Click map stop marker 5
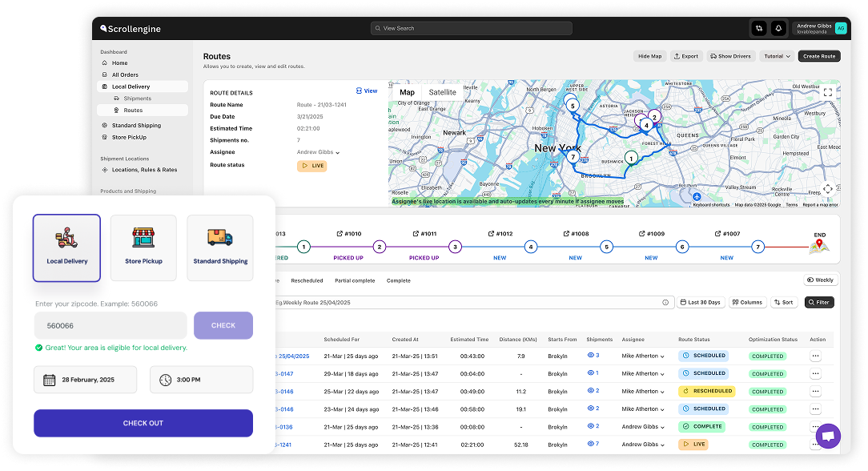 [573, 105]
